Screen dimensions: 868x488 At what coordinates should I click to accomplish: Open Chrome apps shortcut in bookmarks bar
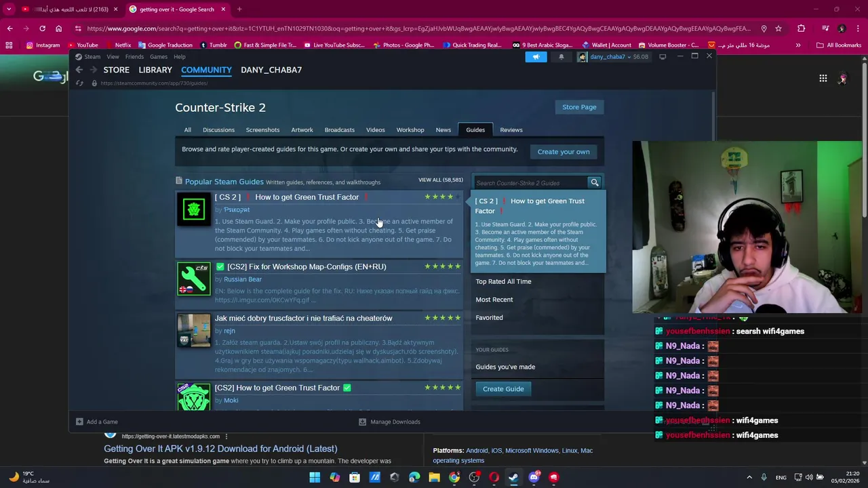(x=9, y=45)
